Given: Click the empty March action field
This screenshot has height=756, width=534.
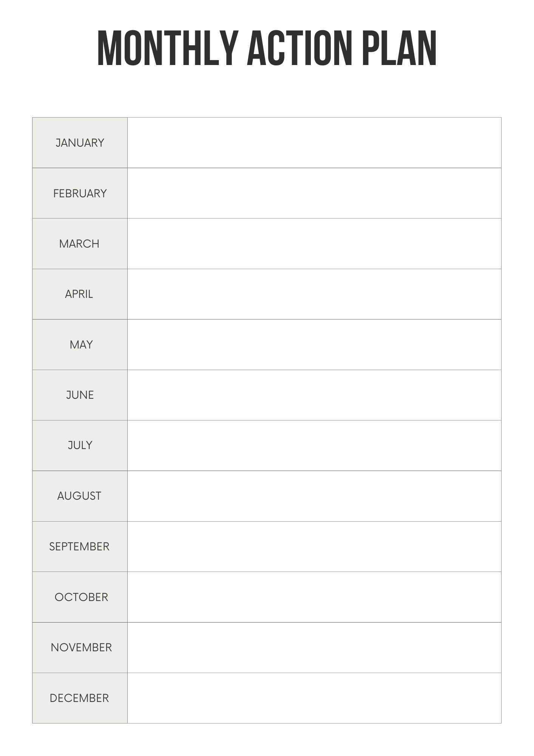Looking at the screenshot, I should [x=314, y=244].
